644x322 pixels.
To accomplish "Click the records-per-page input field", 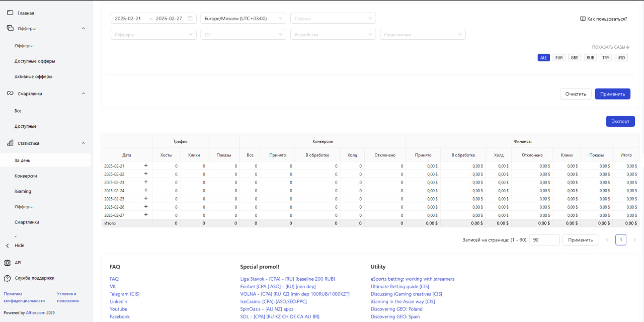I will (544, 240).
